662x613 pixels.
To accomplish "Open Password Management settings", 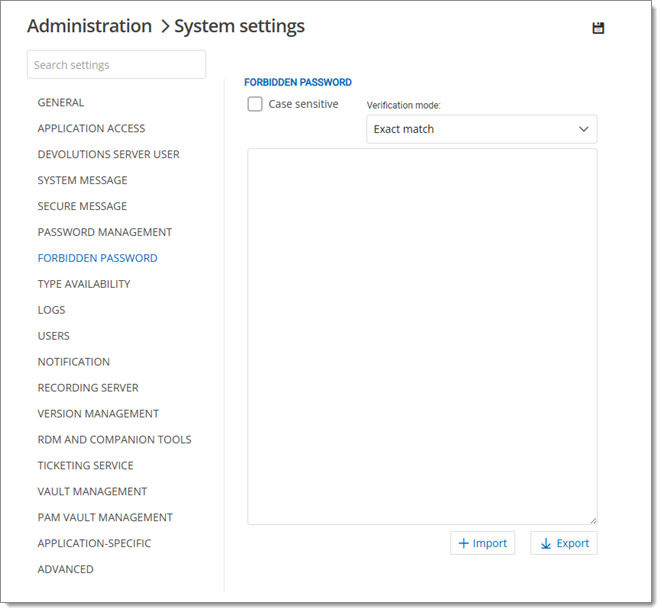I will tap(105, 232).
